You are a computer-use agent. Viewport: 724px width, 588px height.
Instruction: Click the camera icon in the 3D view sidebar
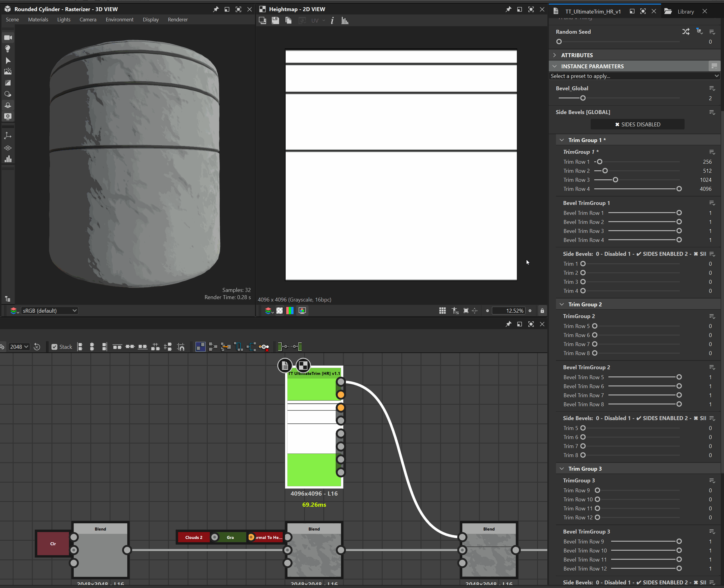coord(8,38)
